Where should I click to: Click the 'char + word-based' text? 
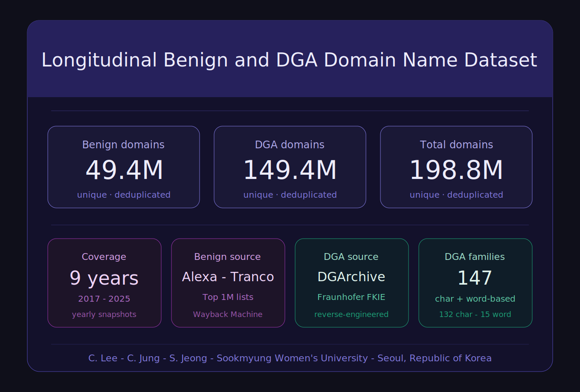[475, 299]
